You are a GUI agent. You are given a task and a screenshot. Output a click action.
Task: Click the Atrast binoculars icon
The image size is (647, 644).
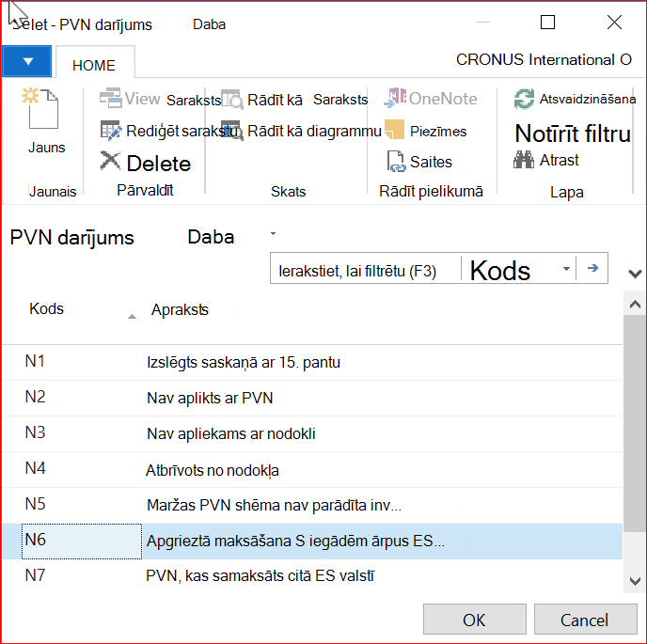tap(524, 160)
